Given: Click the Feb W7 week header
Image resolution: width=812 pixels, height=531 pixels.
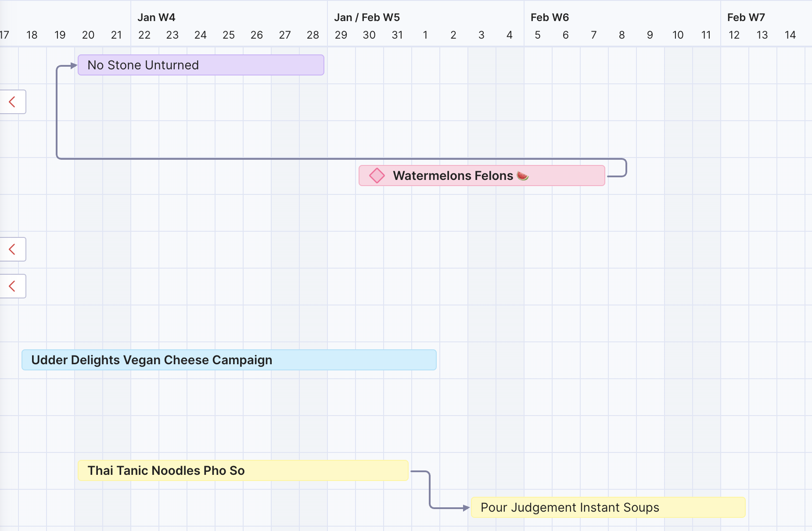Looking at the screenshot, I should pyautogui.click(x=746, y=18).
